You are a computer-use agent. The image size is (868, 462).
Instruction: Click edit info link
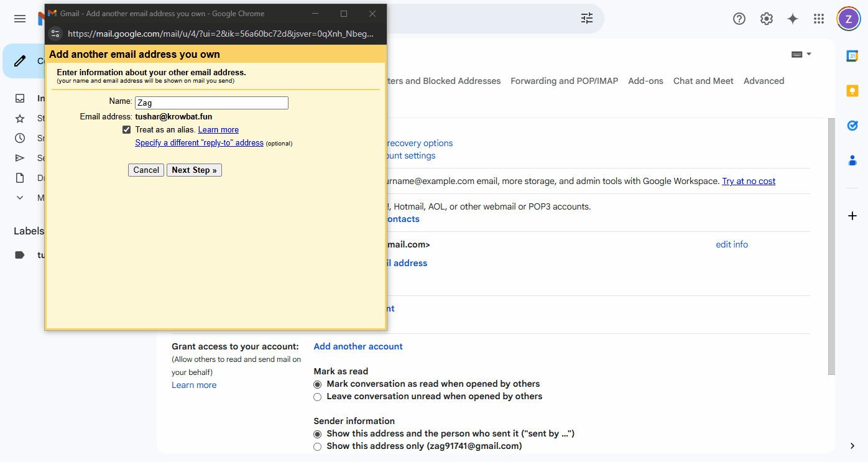coord(732,244)
